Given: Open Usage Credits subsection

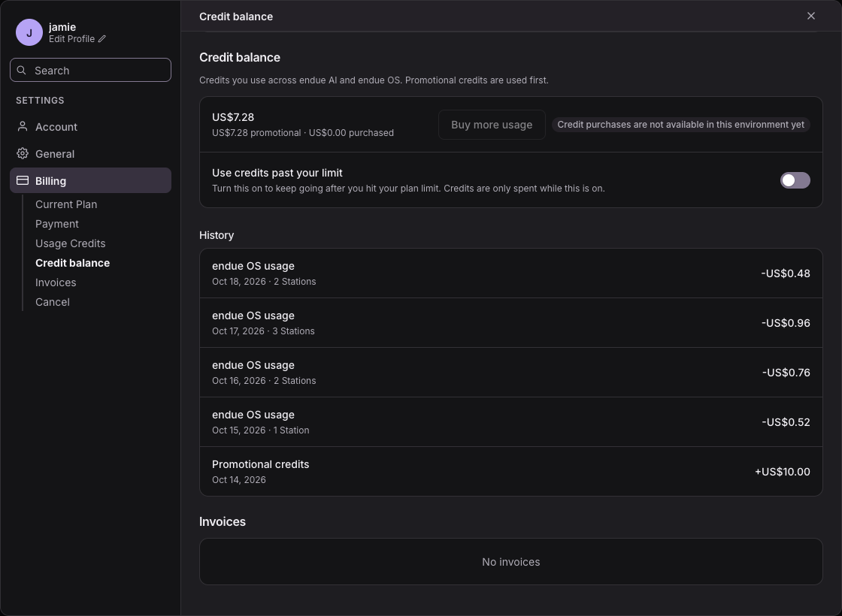Looking at the screenshot, I should coord(71,243).
